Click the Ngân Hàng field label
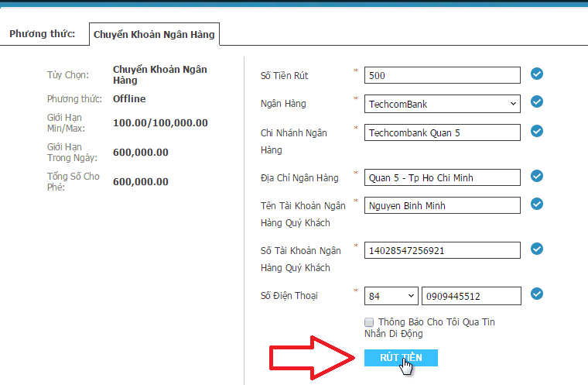 [283, 104]
